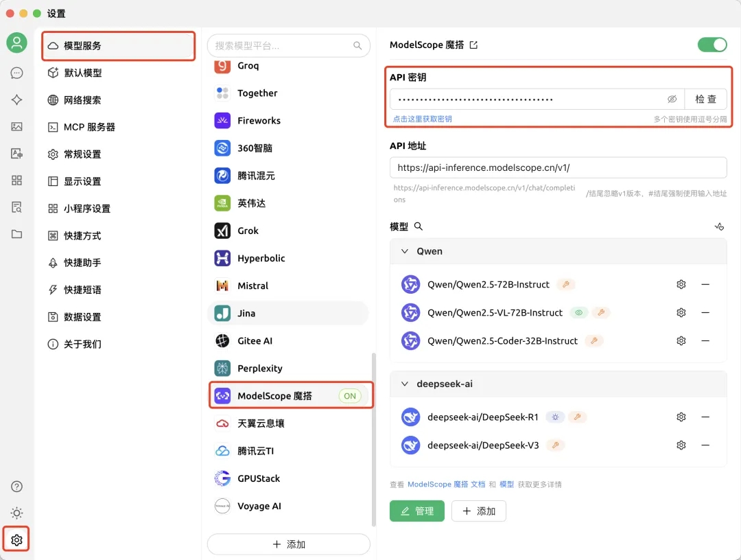This screenshot has height=560, width=741.
Task: Remove Qwen2.5-Coder-32B-Instruct with minus icon
Action: tap(705, 340)
